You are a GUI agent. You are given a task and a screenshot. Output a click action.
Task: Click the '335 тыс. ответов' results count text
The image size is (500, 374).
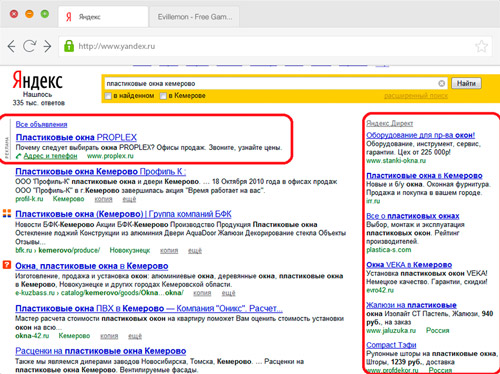(39, 103)
